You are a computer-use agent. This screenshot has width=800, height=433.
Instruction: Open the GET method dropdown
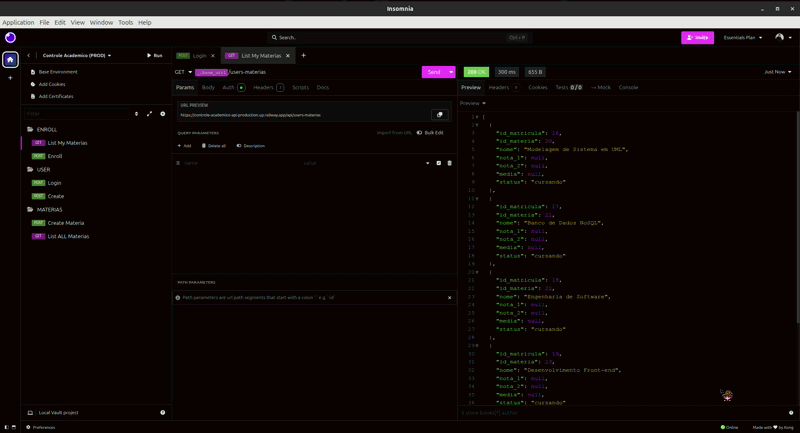(183, 72)
